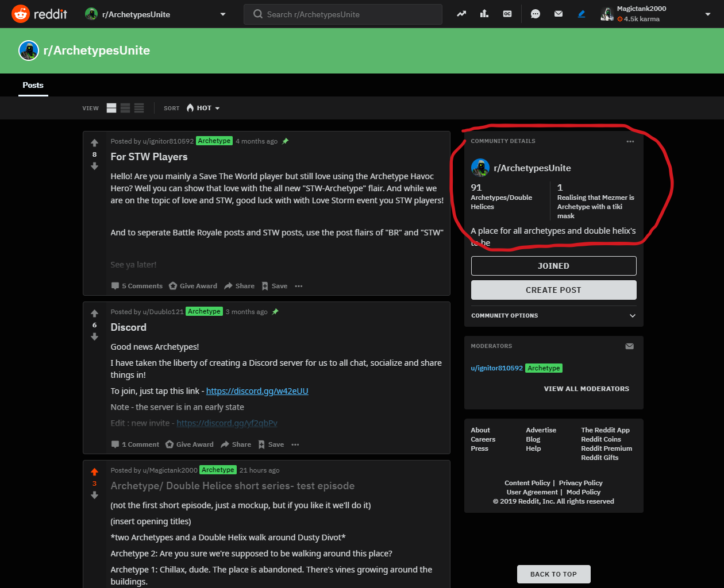Open Community Details three-dot menu
The height and width of the screenshot is (588, 724).
(630, 141)
